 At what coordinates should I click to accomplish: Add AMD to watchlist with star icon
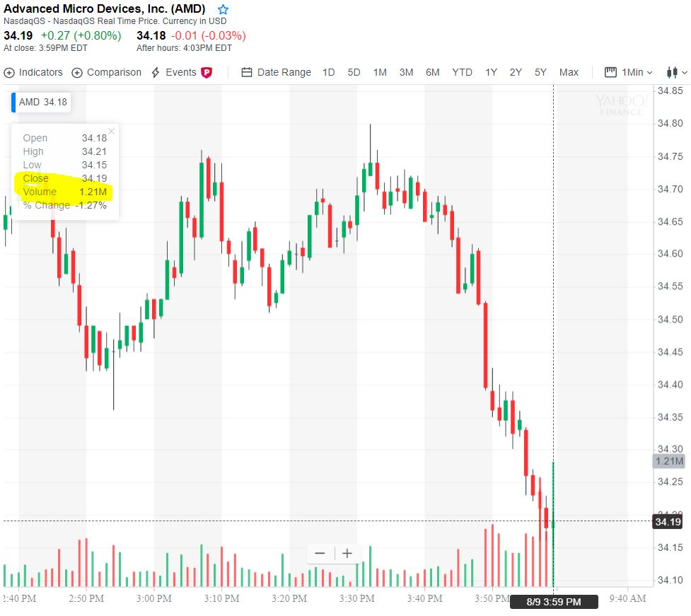(x=223, y=9)
